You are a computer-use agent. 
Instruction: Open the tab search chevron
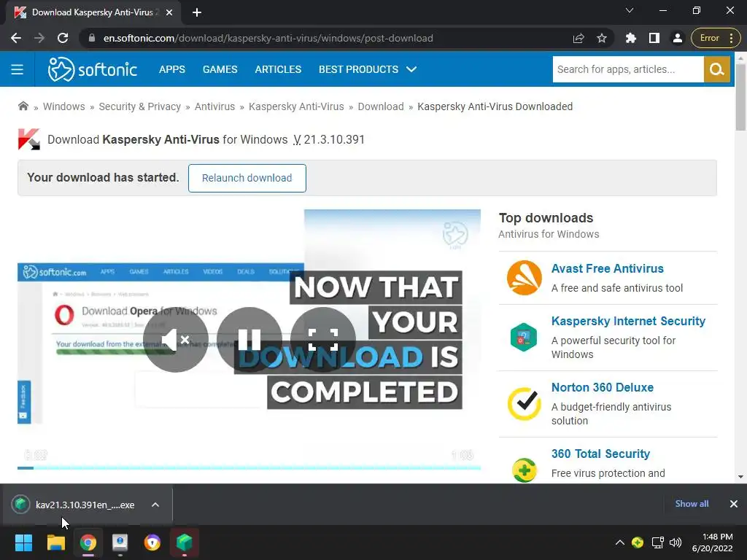pos(630,10)
